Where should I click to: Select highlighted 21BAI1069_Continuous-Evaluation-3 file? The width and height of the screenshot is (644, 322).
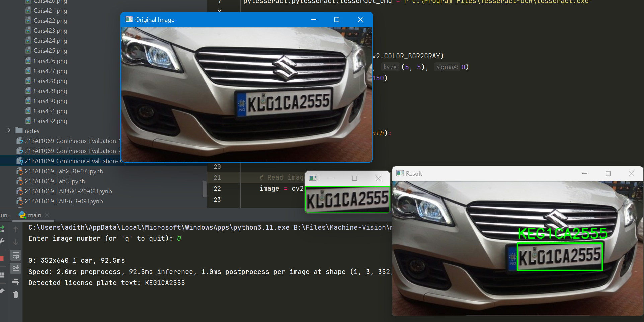point(72,161)
